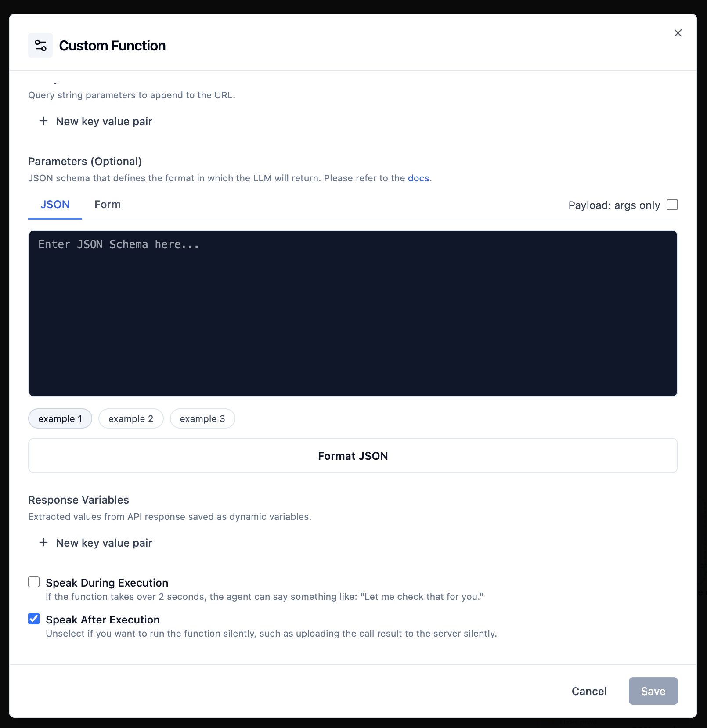This screenshot has height=728, width=707.
Task: Enable Payload: args only
Action: (671, 205)
